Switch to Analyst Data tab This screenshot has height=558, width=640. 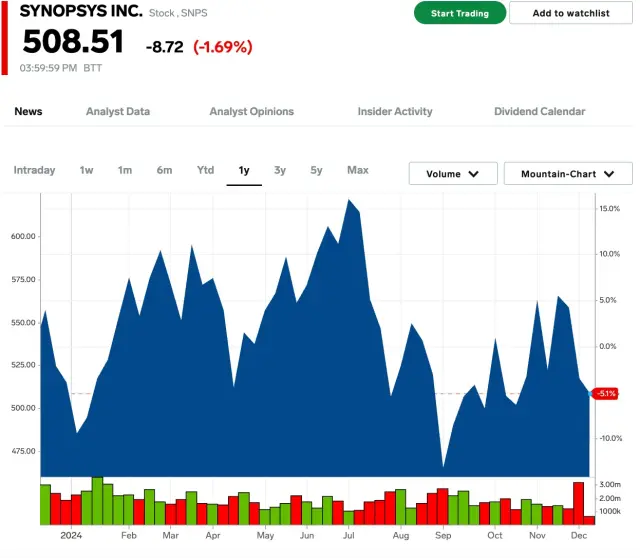[118, 111]
